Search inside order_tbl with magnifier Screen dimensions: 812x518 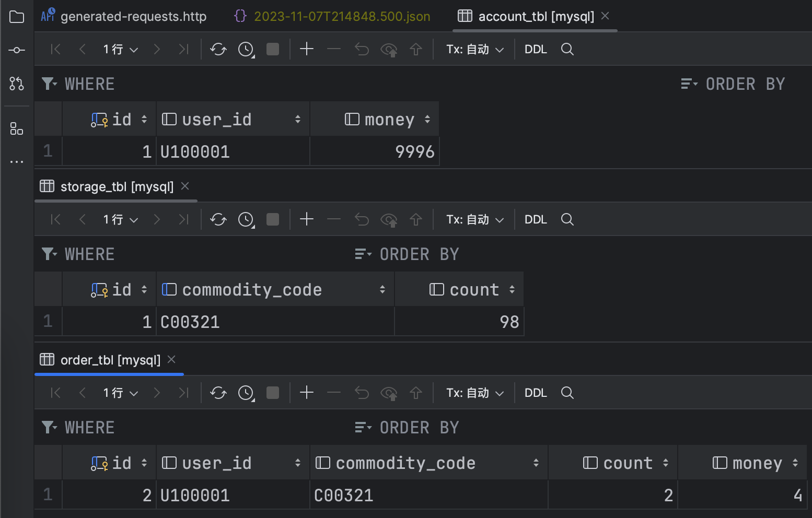click(567, 393)
